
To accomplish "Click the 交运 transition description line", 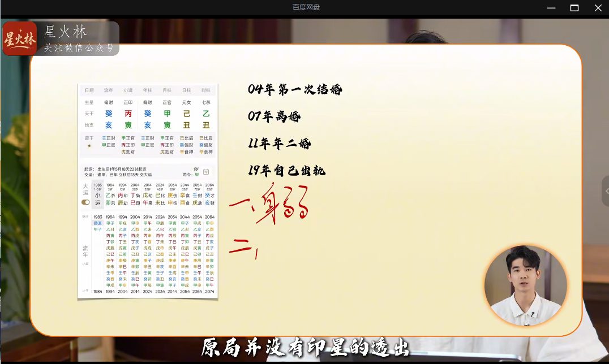I will pos(118,175).
